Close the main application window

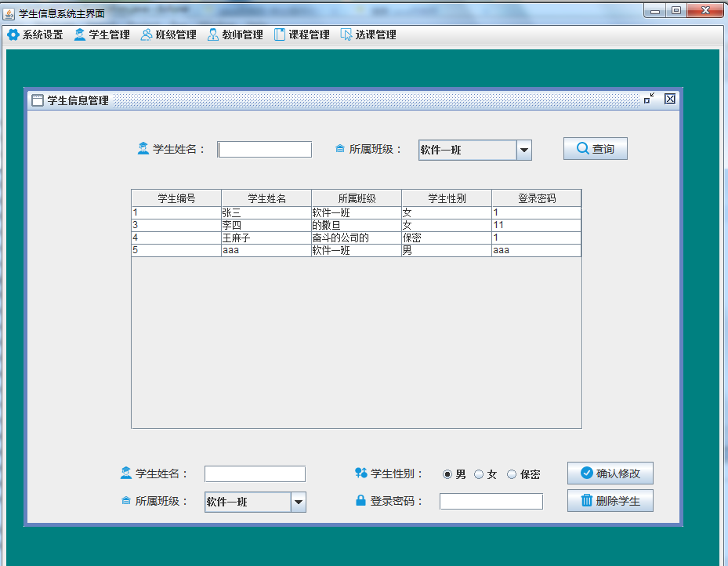(705, 11)
